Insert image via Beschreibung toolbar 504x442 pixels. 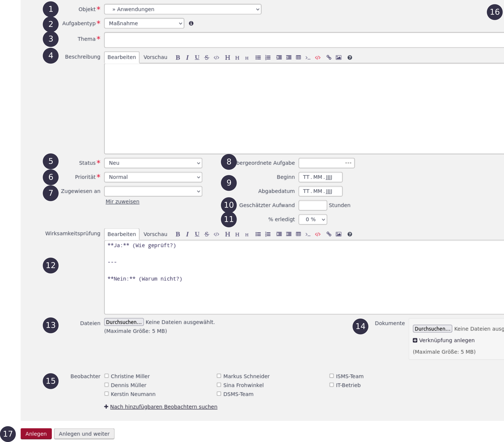[x=339, y=57]
